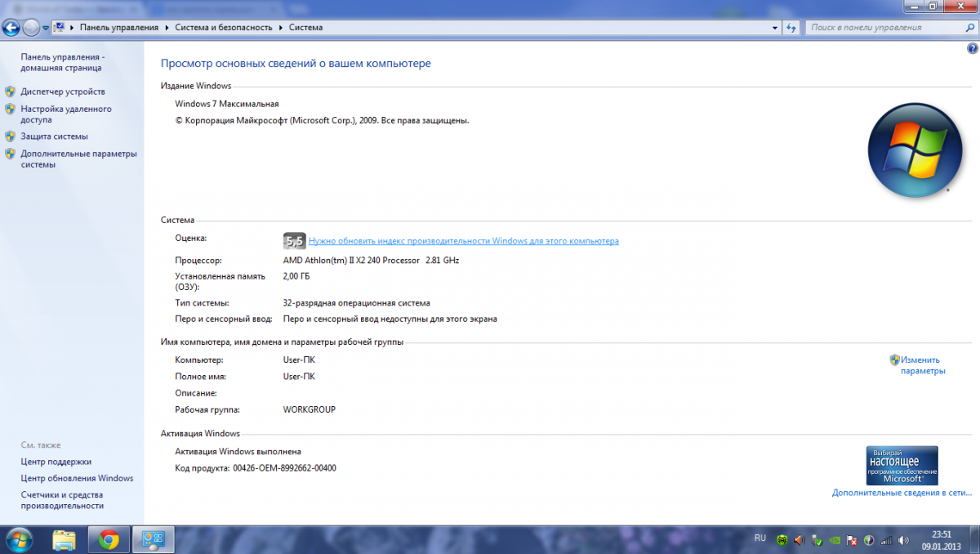Open the white speaker volume tray icon
This screenshot has height=554, width=980.
[904, 540]
